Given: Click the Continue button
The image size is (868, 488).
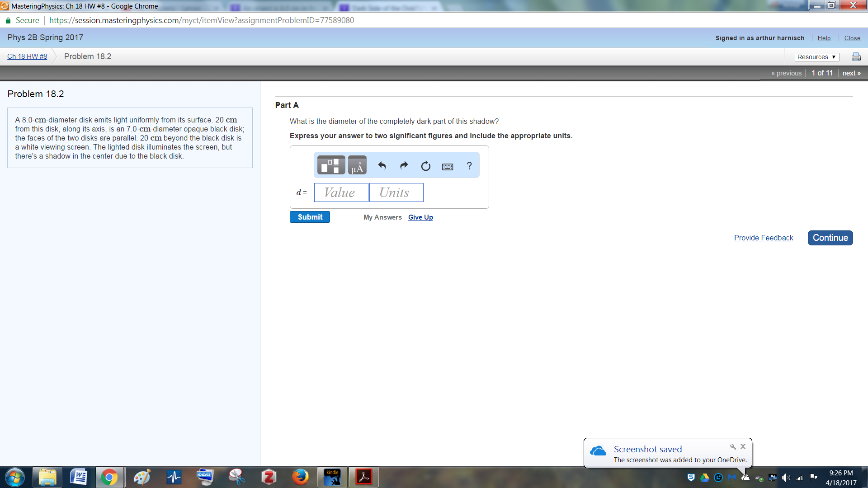Looking at the screenshot, I should click(830, 238).
